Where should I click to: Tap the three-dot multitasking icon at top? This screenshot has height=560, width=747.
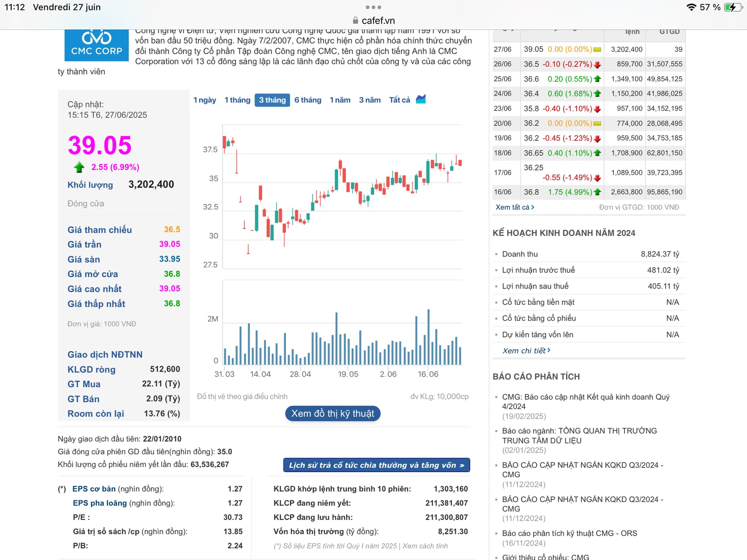coord(373,7)
